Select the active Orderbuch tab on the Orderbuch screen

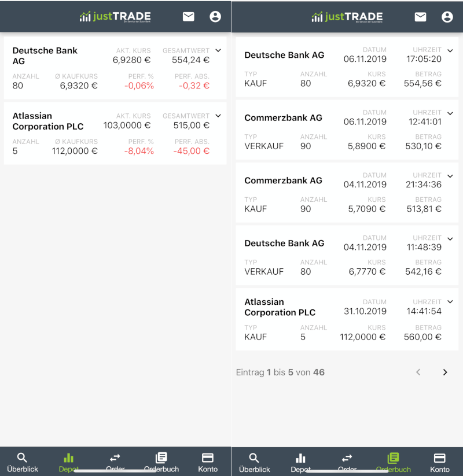(x=393, y=463)
